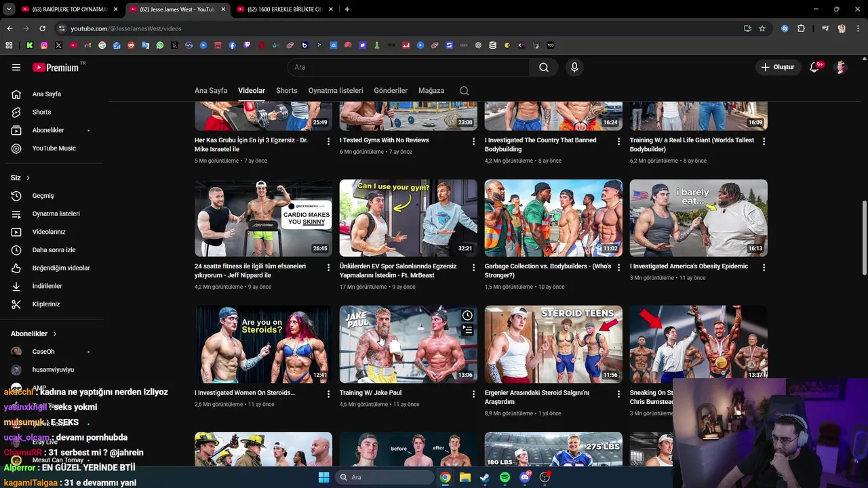Open Spotify from the taskbar

pyautogui.click(x=505, y=477)
